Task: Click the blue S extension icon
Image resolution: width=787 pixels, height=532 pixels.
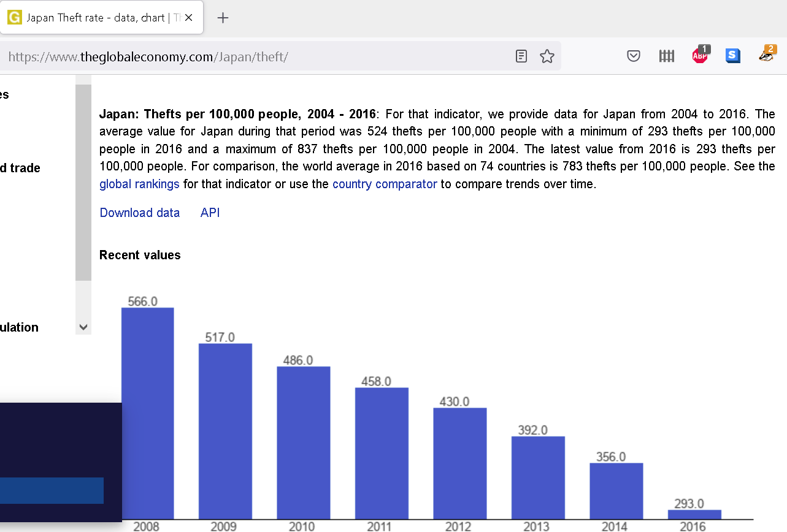Action: click(x=732, y=56)
